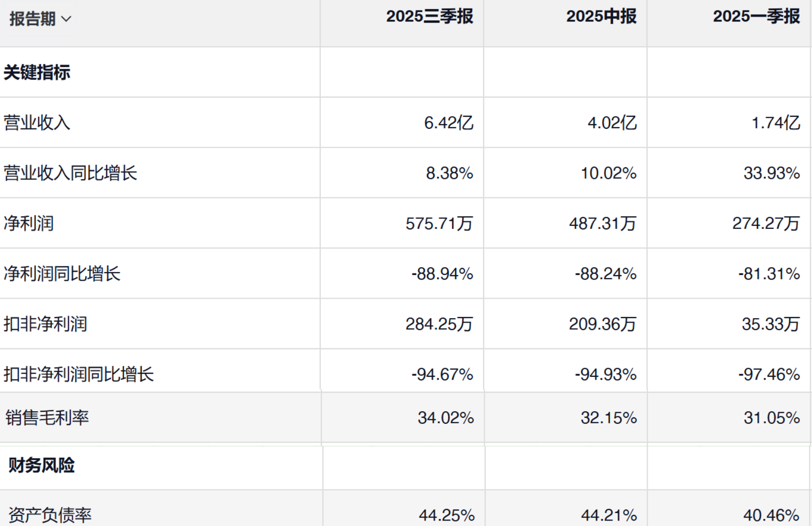
Task: Click the 净利润同比增长 row label
Action: 62,274
